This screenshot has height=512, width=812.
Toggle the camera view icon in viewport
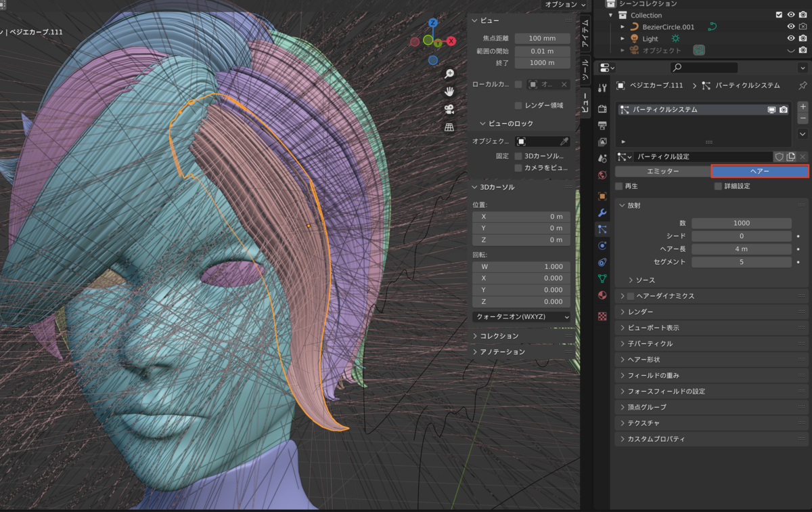pos(449,109)
